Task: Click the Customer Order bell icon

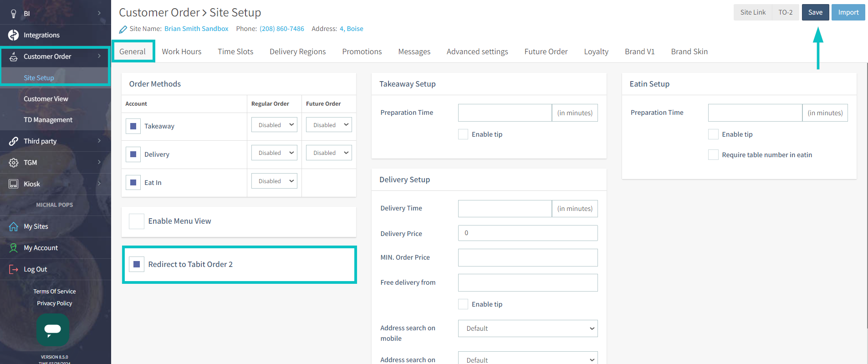Action: [x=14, y=56]
